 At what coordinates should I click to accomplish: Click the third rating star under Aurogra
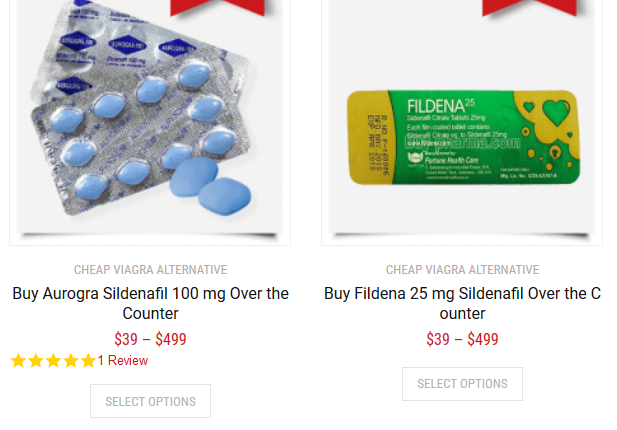(x=53, y=360)
